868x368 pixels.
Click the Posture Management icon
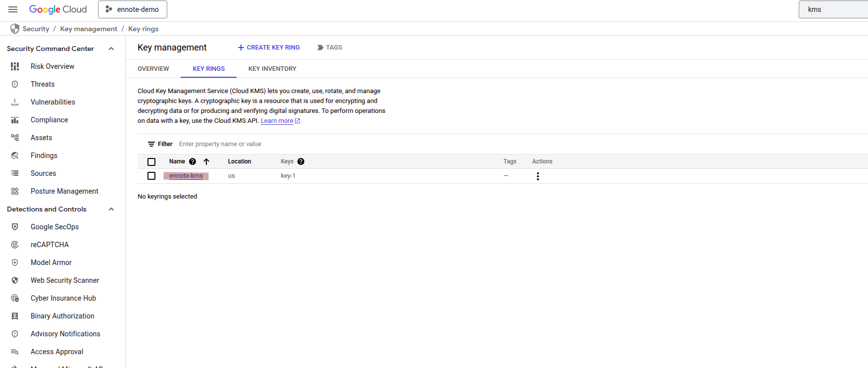[15, 191]
